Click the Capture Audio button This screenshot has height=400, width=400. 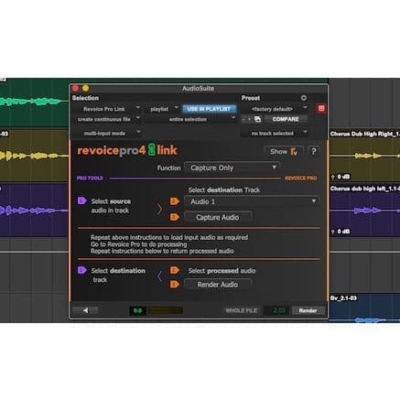point(218,217)
